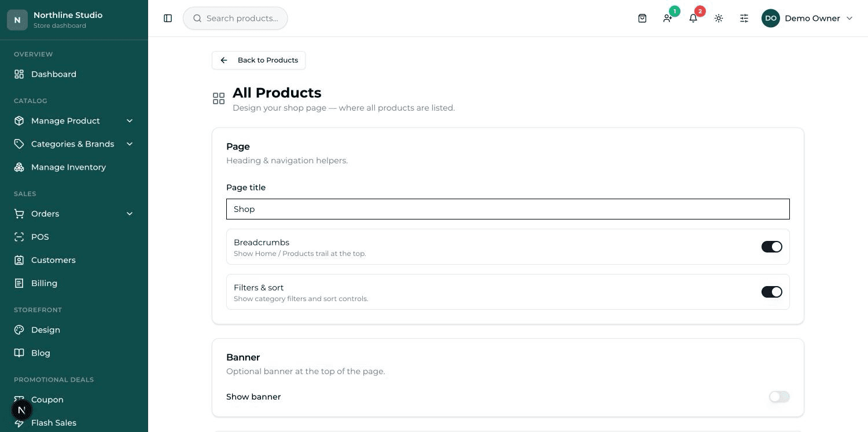Open the sliders settings icon in header
The width and height of the screenshot is (868, 432).
[x=744, y=19]
